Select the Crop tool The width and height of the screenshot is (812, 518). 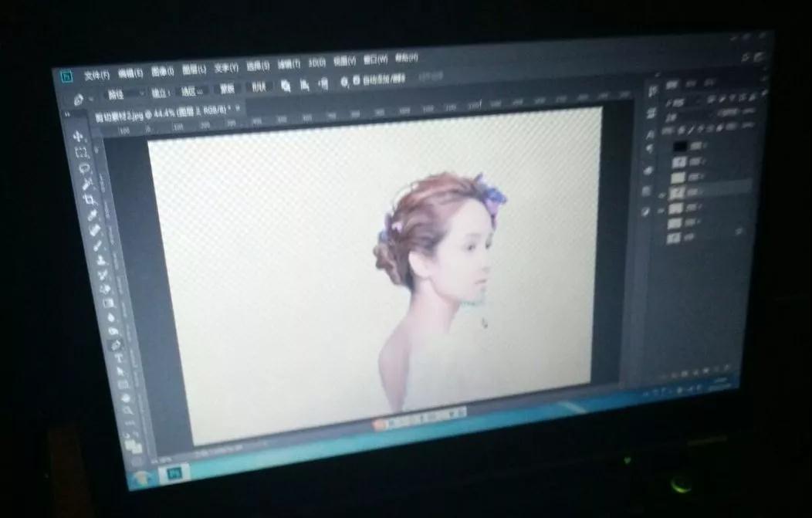(90, 199)
